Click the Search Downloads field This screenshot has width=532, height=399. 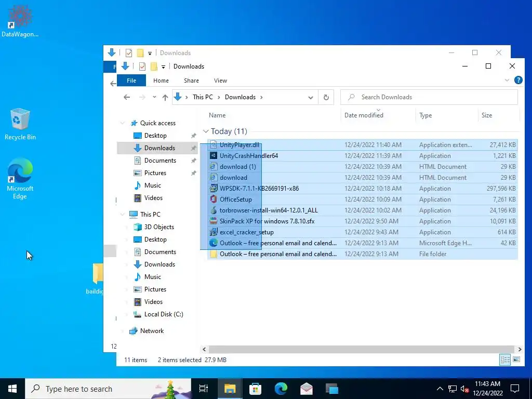429,97
